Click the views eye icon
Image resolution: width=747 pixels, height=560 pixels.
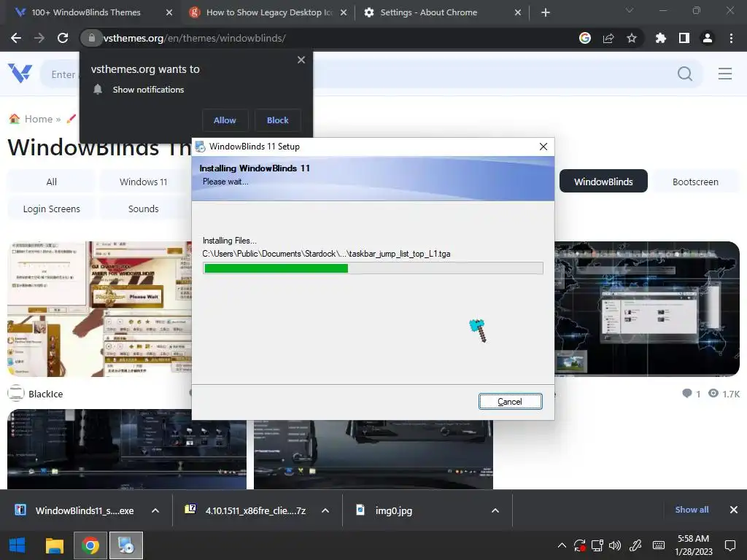713,393
